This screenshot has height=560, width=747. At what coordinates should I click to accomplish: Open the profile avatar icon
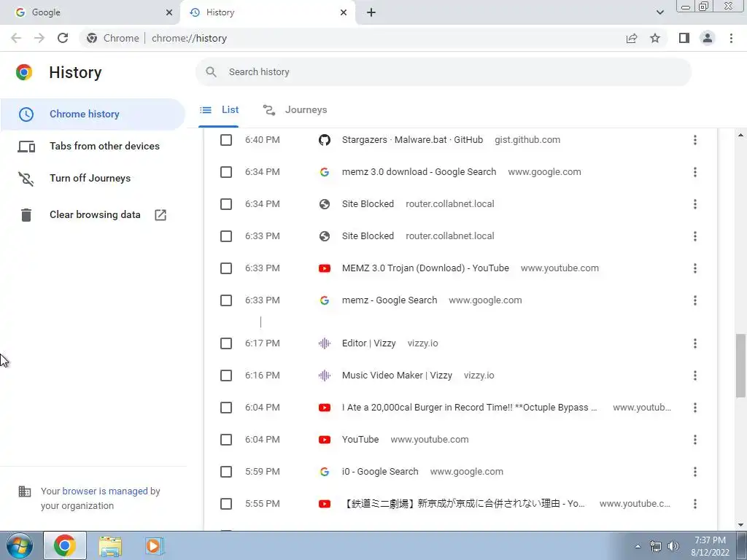(x=708, y=38)
